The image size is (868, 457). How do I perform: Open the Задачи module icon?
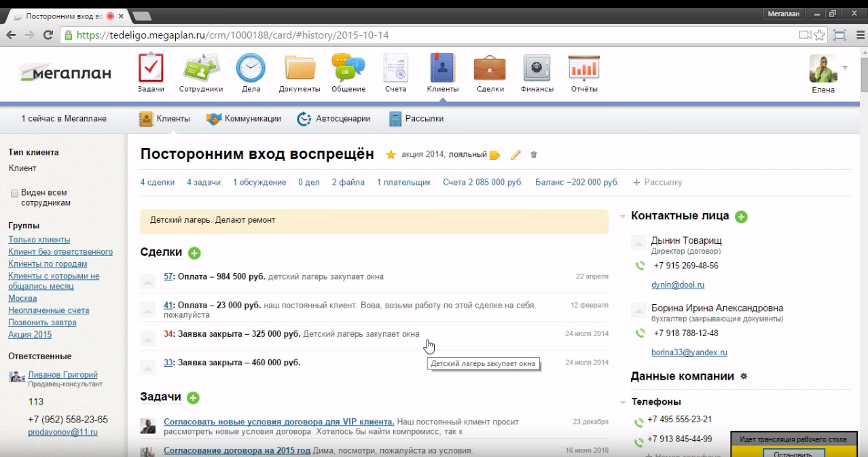click(151, 69)
